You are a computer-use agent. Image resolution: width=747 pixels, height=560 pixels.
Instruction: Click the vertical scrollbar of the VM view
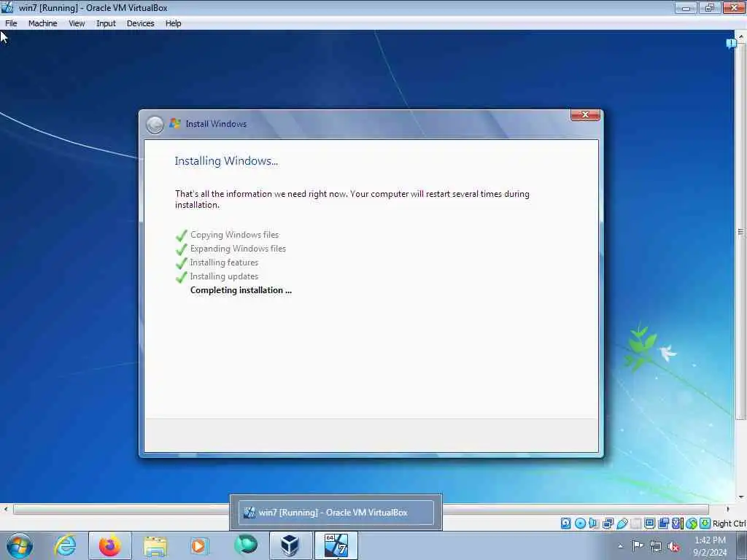pyautogui.click(x=741, y=232)
